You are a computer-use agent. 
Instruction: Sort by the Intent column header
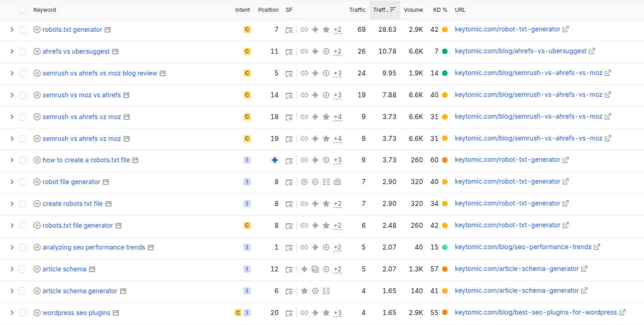[x=242, y=10]
